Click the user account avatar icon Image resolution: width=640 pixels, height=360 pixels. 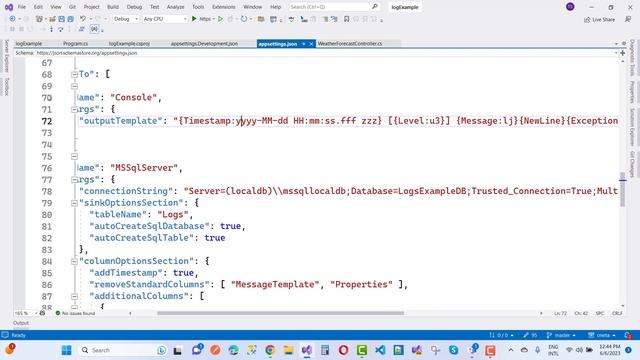(x=570, y=7)
